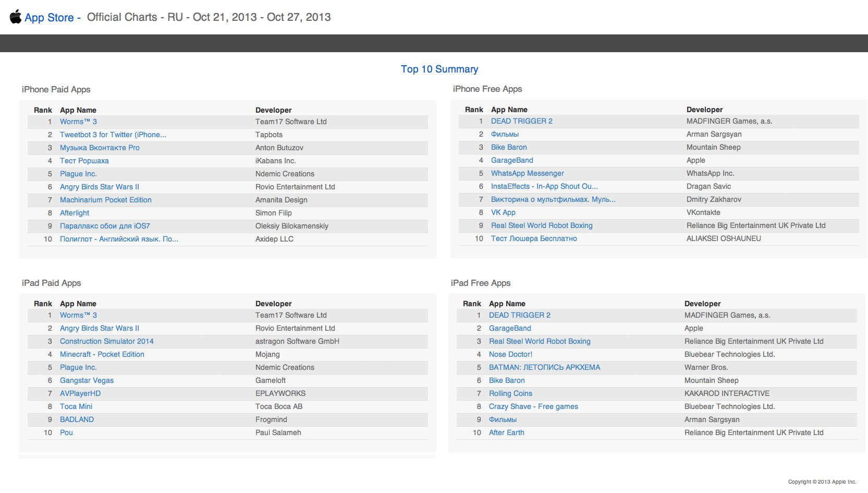Open Музыка Вконтакте Pro app link
This screenshot has width=868, height=493.
point(100,148)
